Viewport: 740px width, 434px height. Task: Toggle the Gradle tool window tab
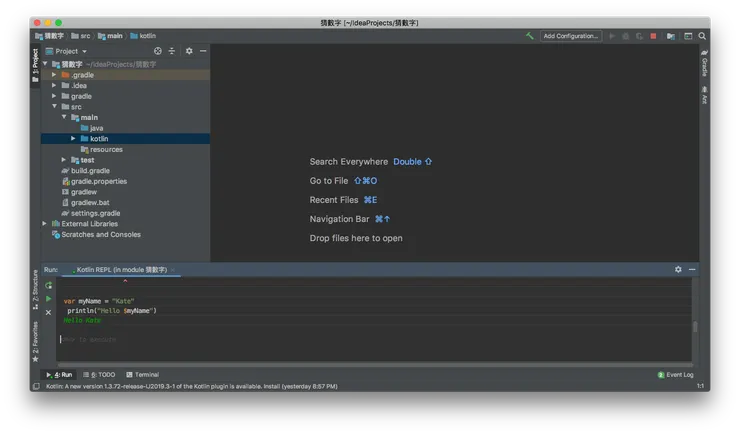pos(704,63)
